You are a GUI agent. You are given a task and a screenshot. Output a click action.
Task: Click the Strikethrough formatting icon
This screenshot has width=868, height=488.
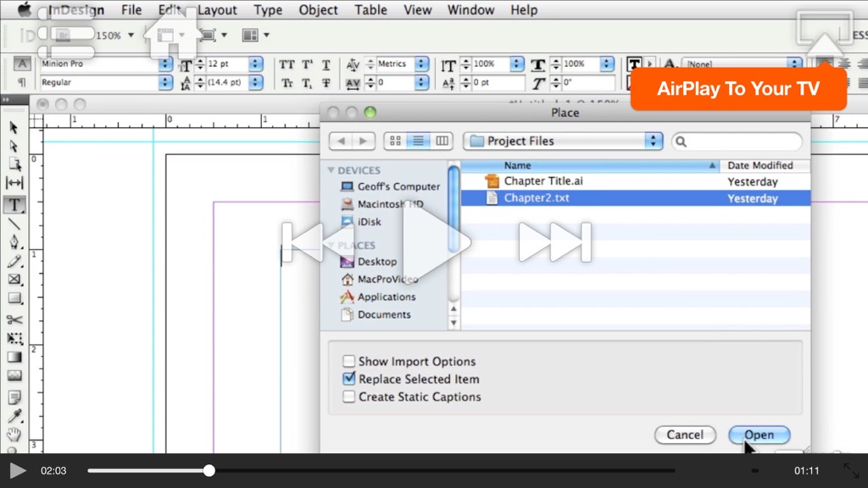(326, 83)
